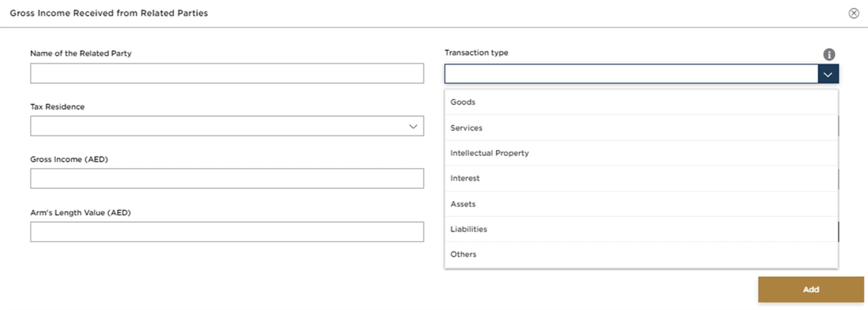
Task: Pick Intellectual Property option
Action: coord(489,153)
